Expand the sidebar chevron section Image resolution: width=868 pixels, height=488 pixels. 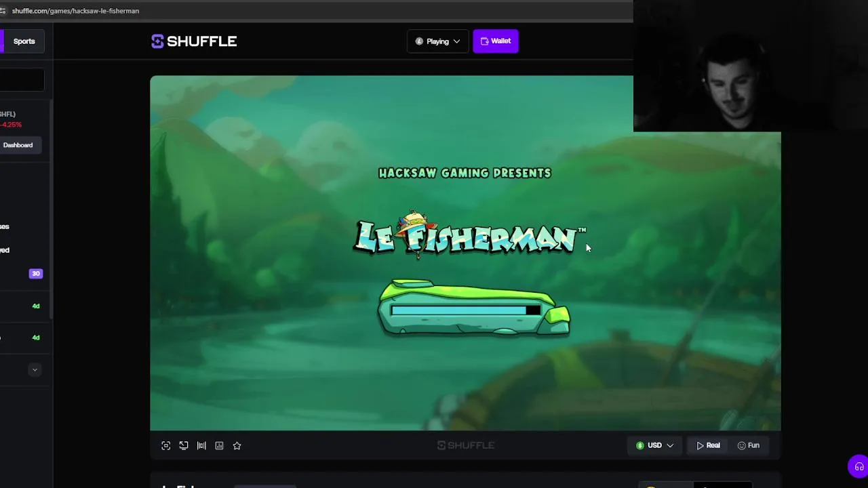click(x=35, y=369)
